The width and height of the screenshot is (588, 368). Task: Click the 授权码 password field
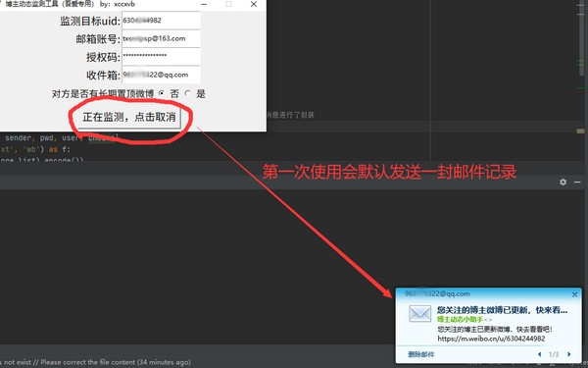coord(161,57)
